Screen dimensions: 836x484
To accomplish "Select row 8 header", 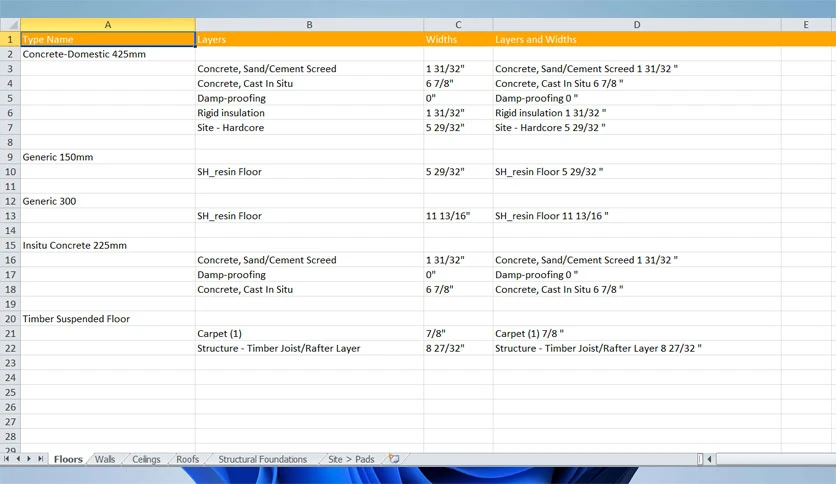I will click(x=10, y=142).
